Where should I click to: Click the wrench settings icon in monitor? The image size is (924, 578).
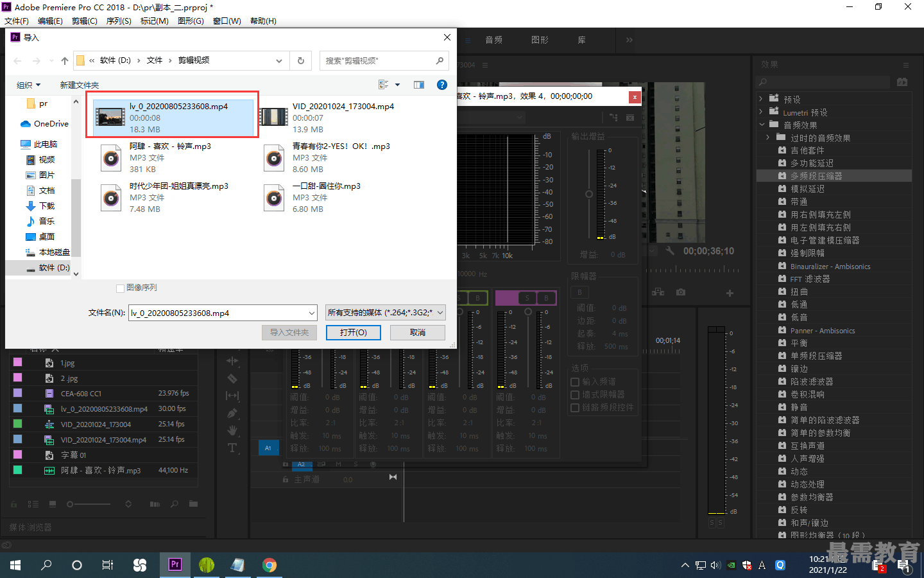pos(670,250)
